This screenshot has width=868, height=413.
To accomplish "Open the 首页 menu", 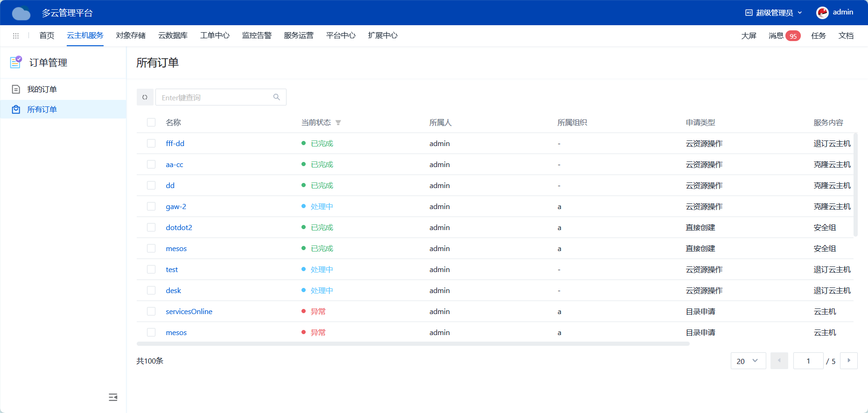I will tap(47, 35).
